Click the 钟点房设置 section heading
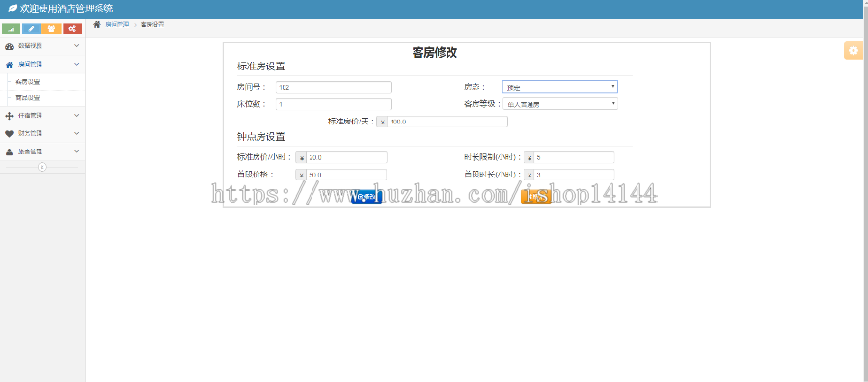This screenshot has height=382, width=868. [x=260, y=137]
